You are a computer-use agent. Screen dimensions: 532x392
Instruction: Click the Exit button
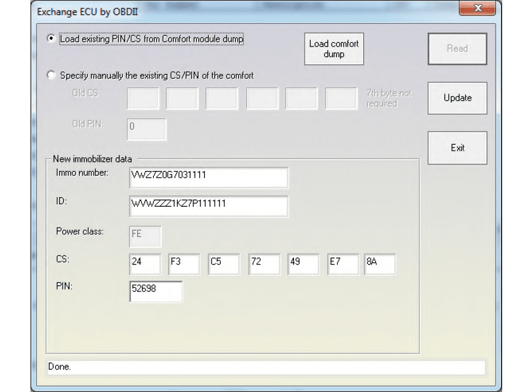[457, 148]
